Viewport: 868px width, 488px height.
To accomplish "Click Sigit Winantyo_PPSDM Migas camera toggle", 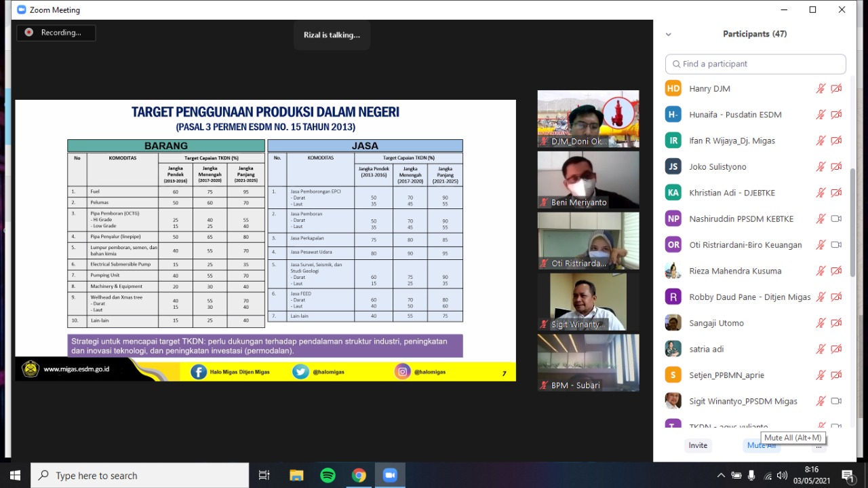I will 836,401.
